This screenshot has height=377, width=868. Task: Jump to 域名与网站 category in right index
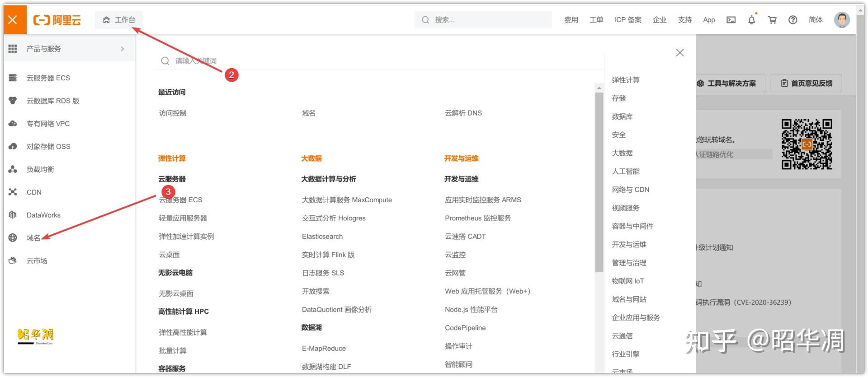click(x=629, y=299)
